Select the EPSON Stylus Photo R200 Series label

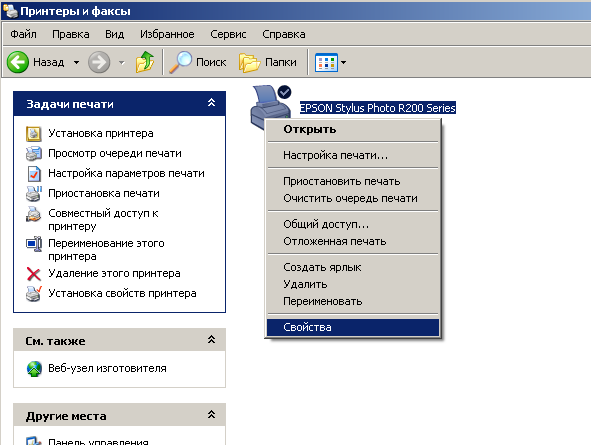pos(378,108)
